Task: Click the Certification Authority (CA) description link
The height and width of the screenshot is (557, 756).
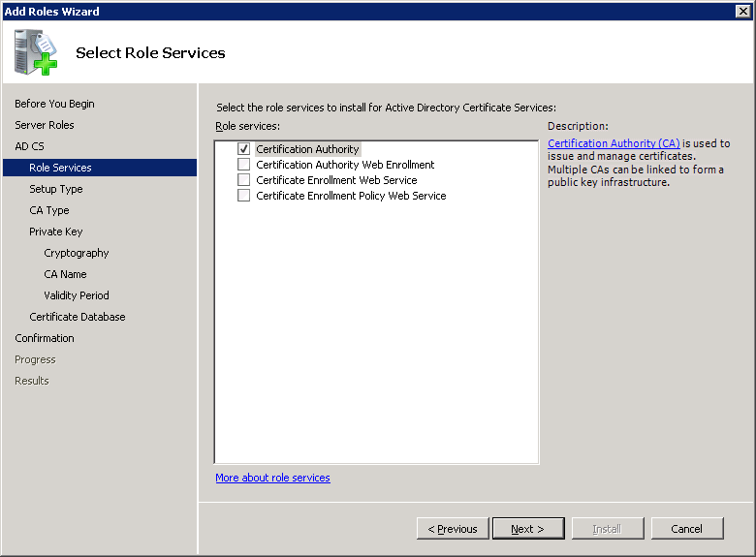Action: coord(614,143)
